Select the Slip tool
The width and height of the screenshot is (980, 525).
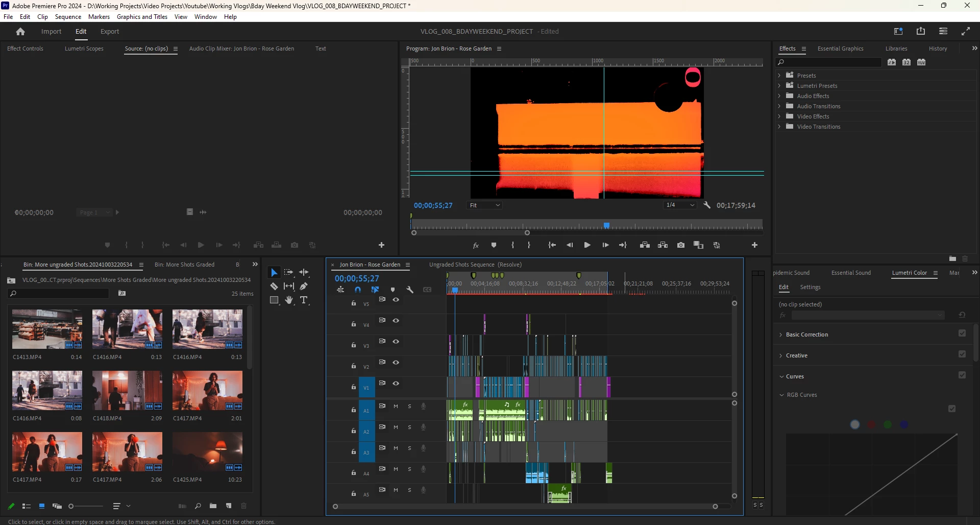[289, 287]
